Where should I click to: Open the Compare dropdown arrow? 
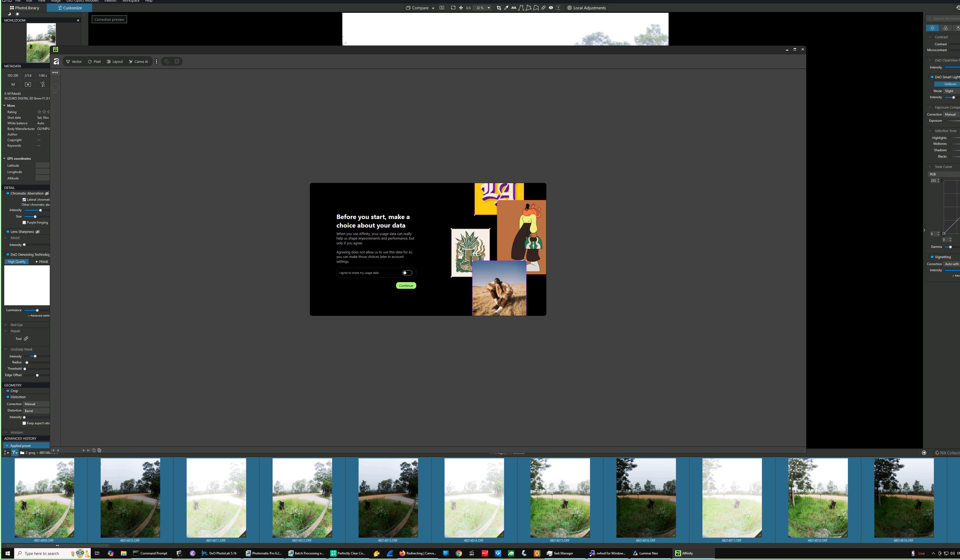click(433, 8)
